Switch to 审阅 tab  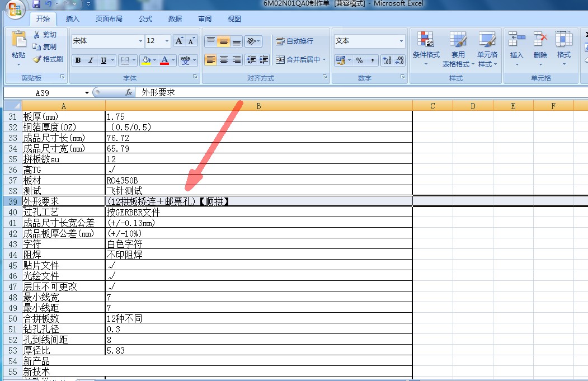[205, 19]
